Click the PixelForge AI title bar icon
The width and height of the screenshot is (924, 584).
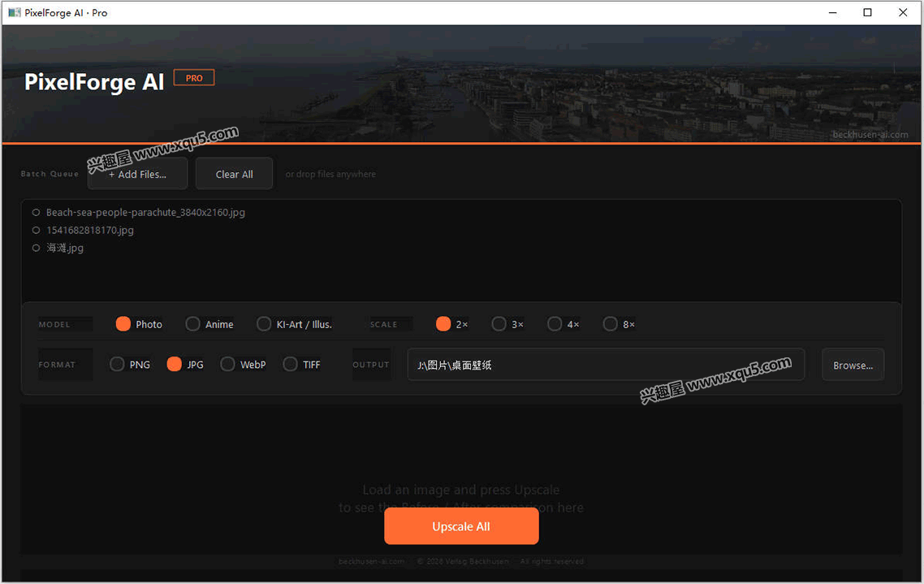coord(14,12)
